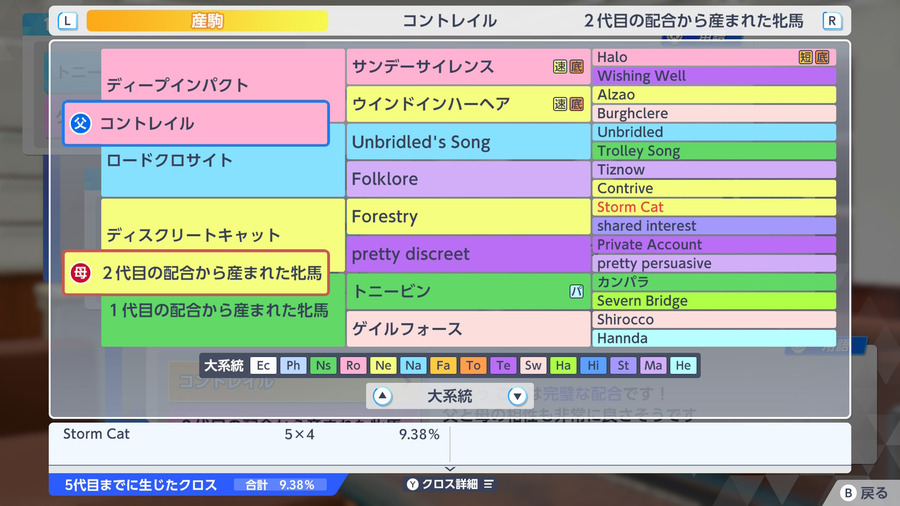The image size is (900, 506).
Task: Select the Contrive ancestor row
Action: coord(714,188)
